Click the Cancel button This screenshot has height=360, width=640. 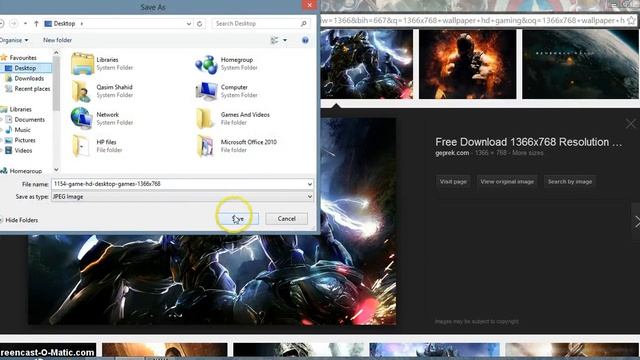[287, 219]
